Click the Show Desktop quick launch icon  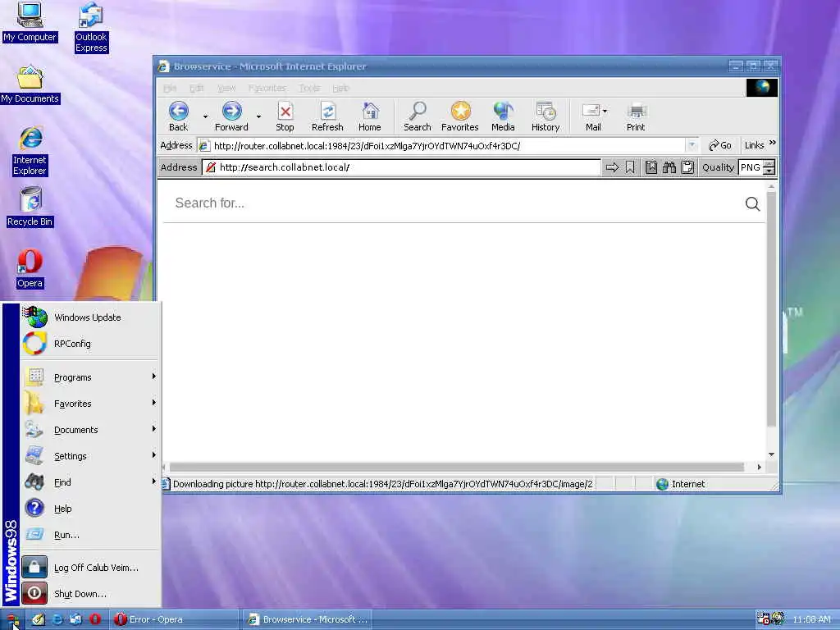(38, 619)
